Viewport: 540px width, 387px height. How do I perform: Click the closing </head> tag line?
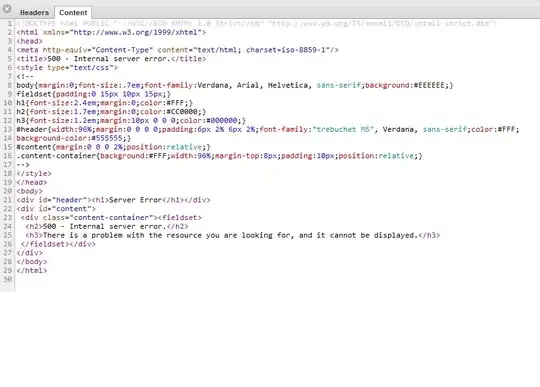[x=32, y=182]
